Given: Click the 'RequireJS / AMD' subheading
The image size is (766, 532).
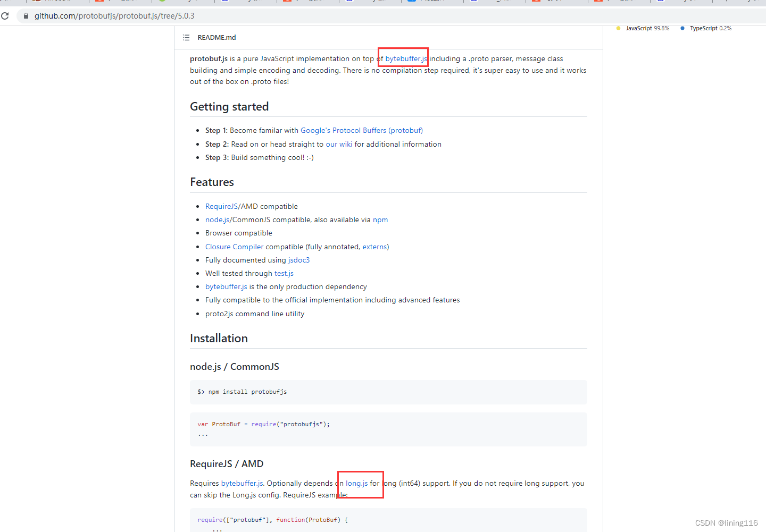Looking at the screenshot, I should pos(227,464).
